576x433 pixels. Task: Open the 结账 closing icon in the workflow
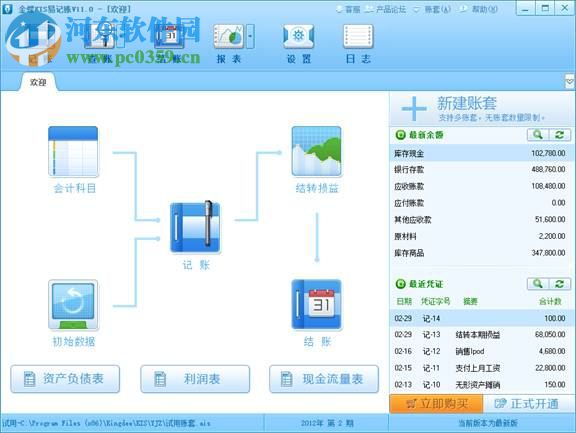(317, 304)
